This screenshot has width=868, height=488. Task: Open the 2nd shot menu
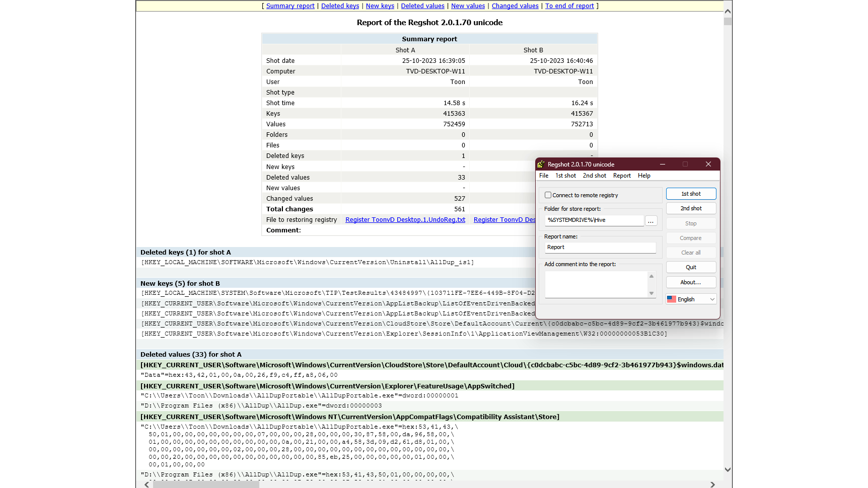(595, 176)
